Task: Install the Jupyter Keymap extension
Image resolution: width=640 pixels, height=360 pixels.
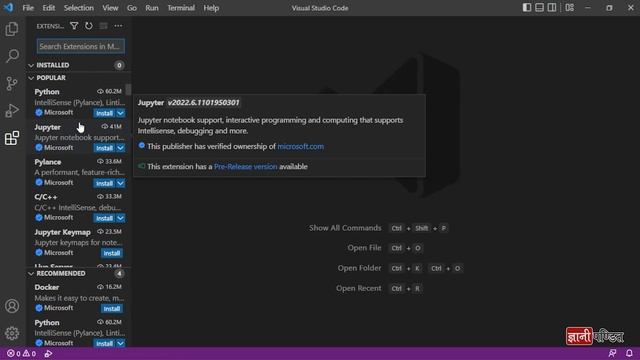Action: (x=112, y=253)
